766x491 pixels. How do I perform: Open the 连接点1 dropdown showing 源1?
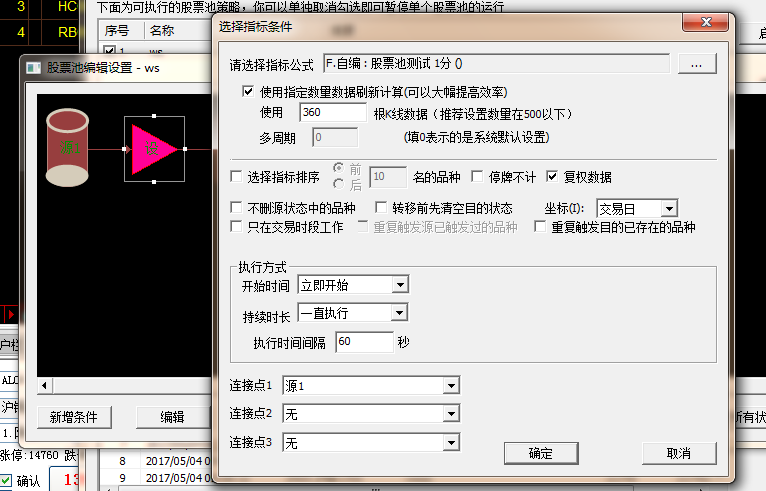(x=451, y=385)
